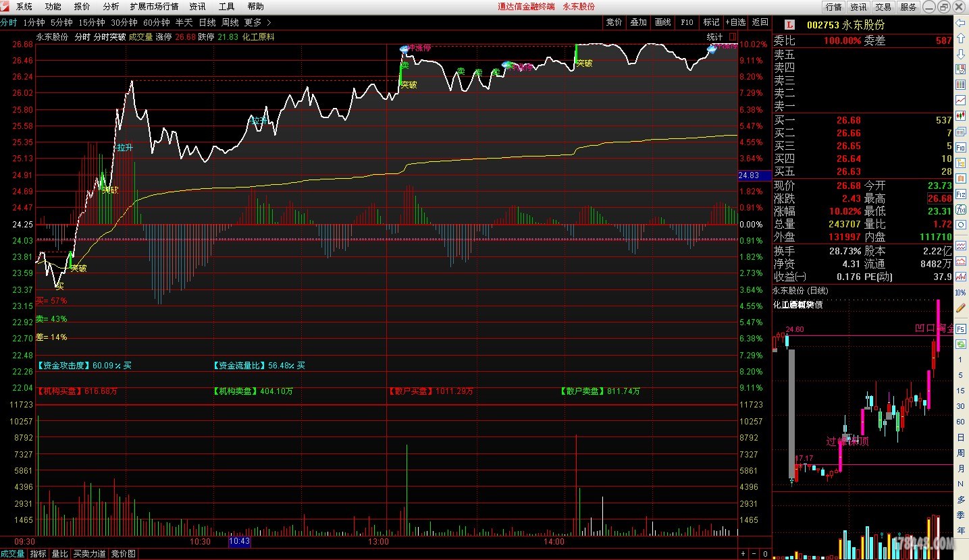Click the 买一 price 26.68 row
Image resolution: width=969 pixels, height=560 pixels.
pyautogui.click(x=863, y=121)
